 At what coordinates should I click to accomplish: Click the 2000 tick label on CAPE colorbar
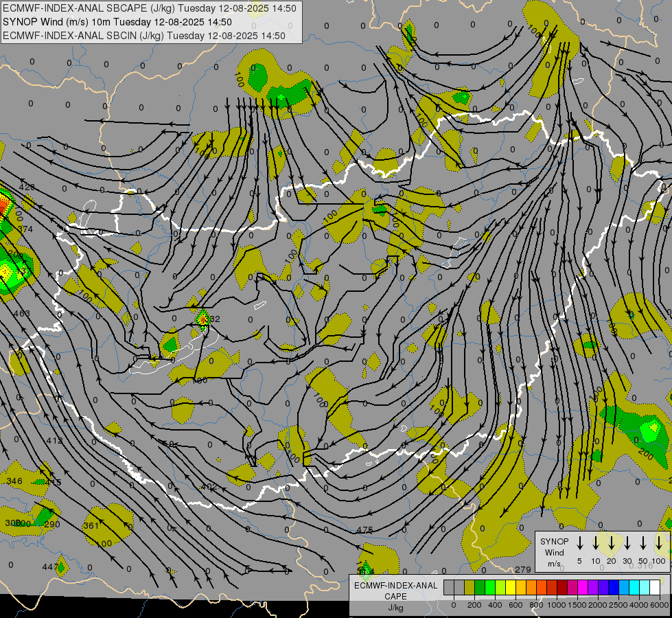pos(598,606)
